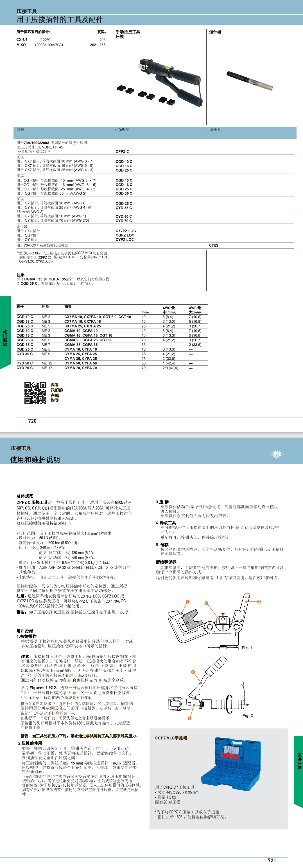Image resolution: width=303 pixels, height=868 pixels.
Task: Click the title 用于压接插针的工具及配件
Action: tap(60, 19)
